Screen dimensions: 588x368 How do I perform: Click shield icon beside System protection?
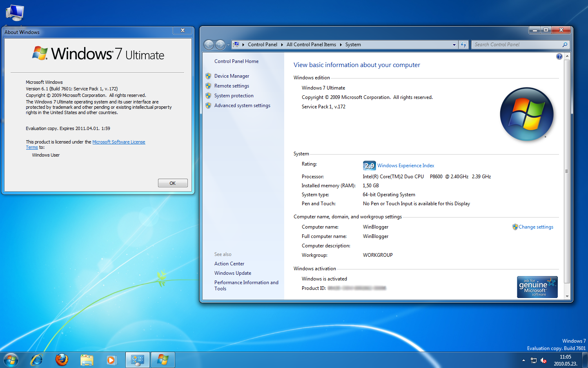click(x=208, y=96)
